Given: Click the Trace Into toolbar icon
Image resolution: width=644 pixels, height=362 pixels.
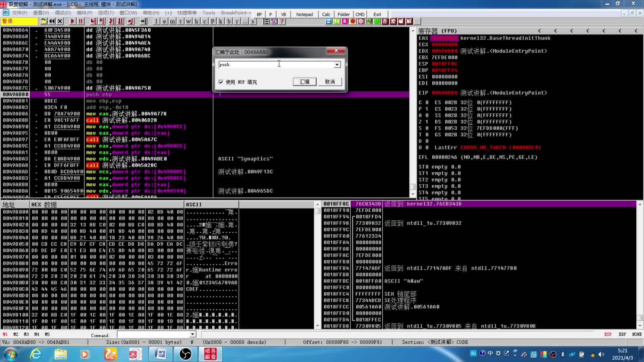Looking at the screenshot, I should pyautogui.click(x=112, y=21).
